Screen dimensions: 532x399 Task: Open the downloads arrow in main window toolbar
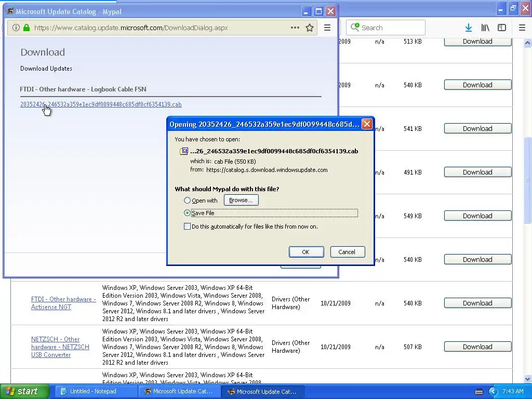(469, 28)
